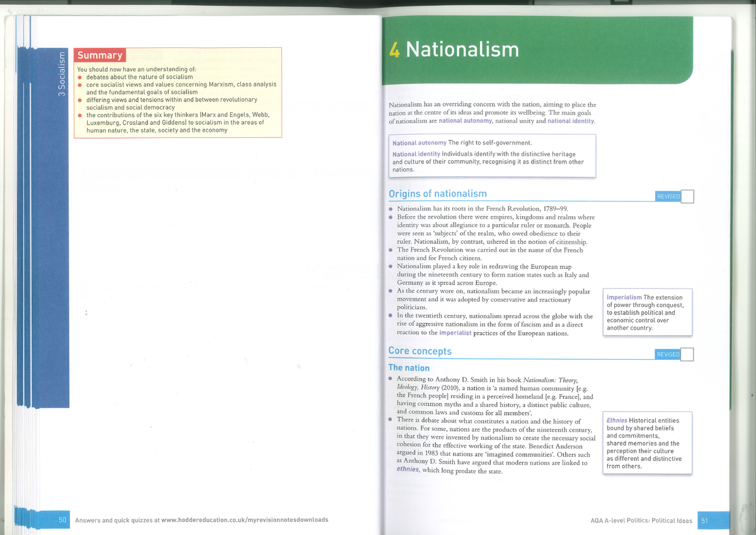Click the REVISED label beside Core concepts
This screenshot has height=535, width=756.
pos(668,354)
